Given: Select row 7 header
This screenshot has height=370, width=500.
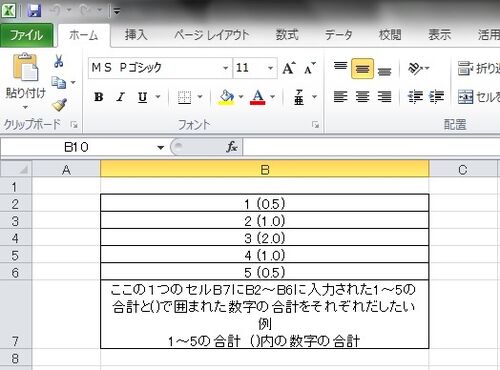Looking at the screenshot, I should click(16, 314).
